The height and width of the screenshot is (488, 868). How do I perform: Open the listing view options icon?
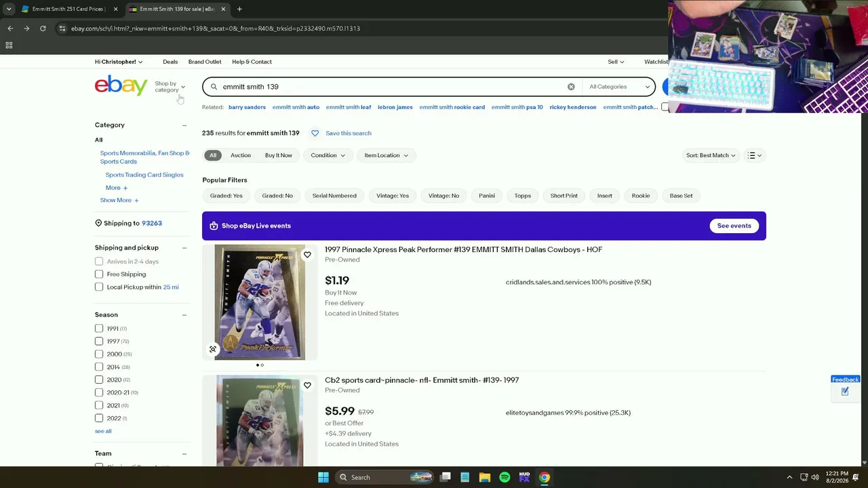coord(754,155)
